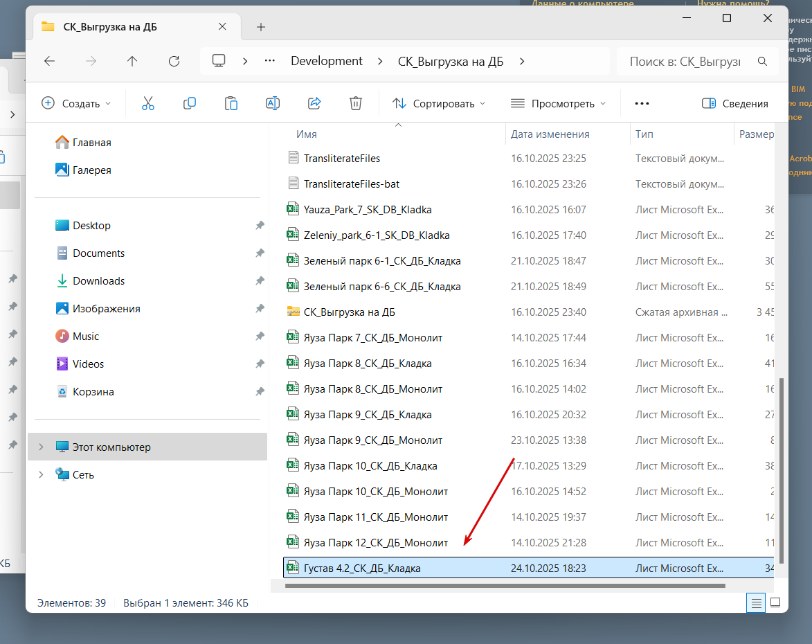Expand Этот компьютер tree node
This screenshot has width=812, height=644.
click(x=41, y=447)
